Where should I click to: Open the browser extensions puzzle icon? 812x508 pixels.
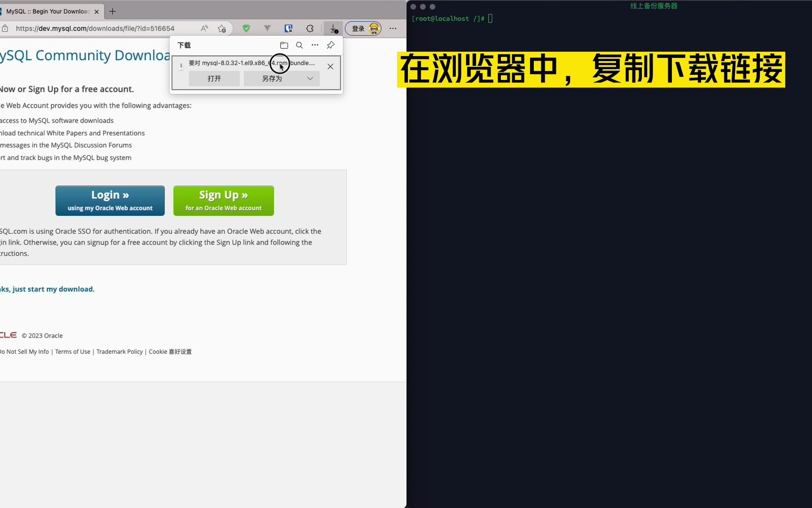310,28
